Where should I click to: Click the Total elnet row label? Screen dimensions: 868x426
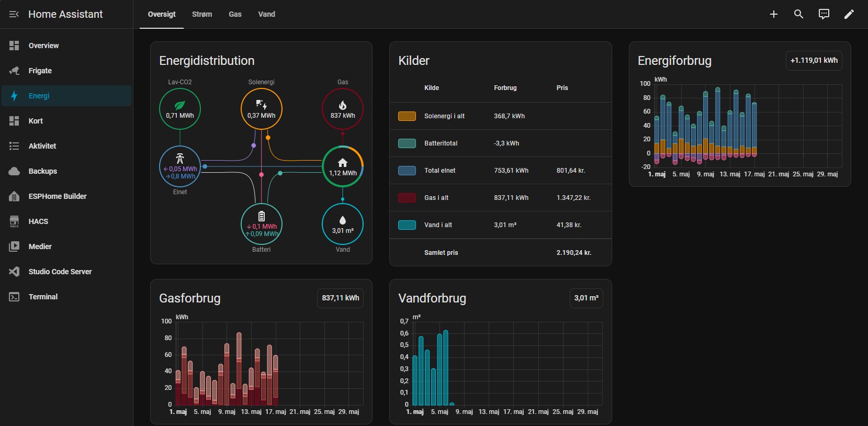(x=440, y=171)
